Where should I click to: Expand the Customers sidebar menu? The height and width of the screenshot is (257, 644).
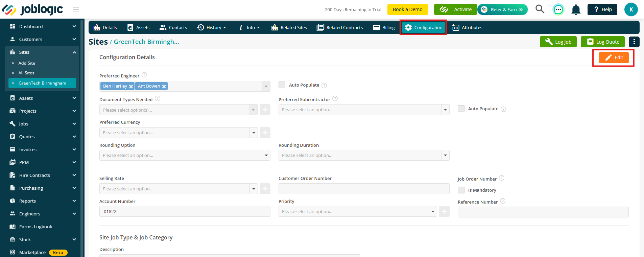pyautogui.click(x=43, y=39)
